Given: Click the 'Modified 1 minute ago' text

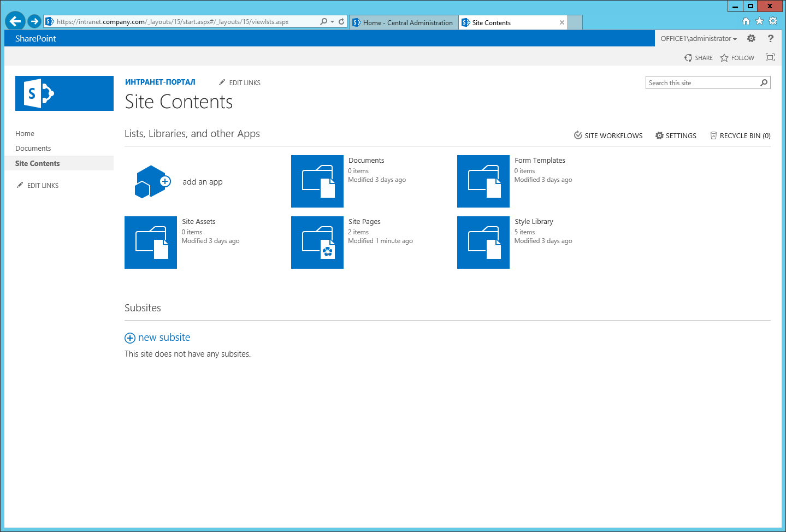Looking at the screenshot, I should click(x=380, y=241).
